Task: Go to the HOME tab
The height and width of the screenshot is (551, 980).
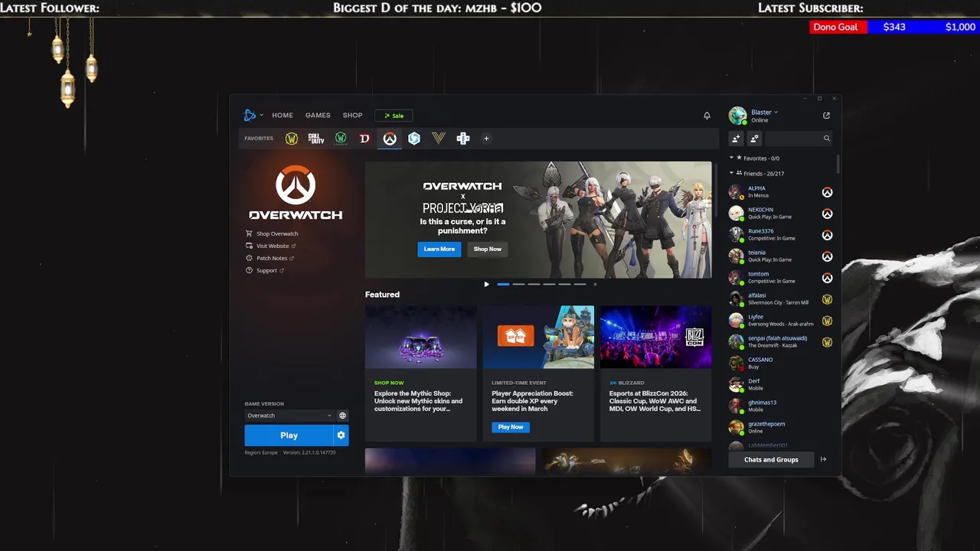Action: pyautogui.click(x=283, y=116)
